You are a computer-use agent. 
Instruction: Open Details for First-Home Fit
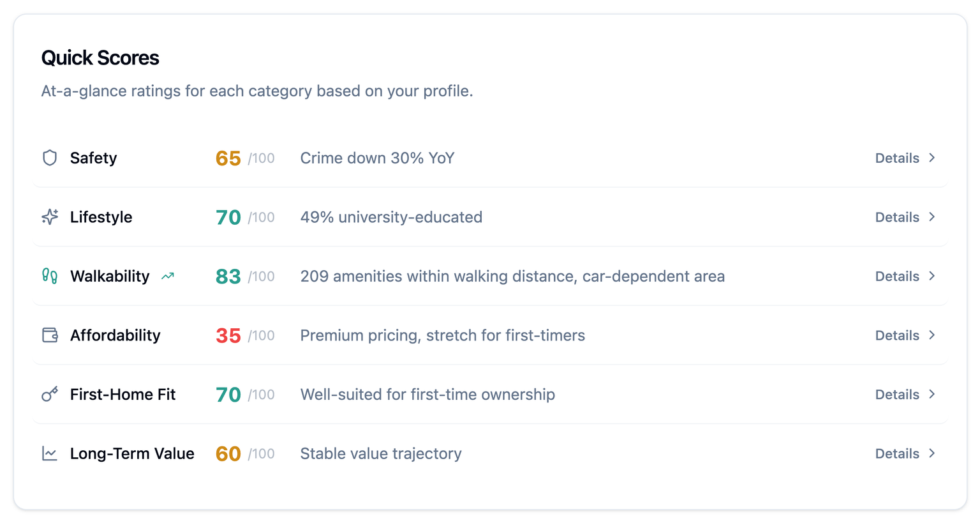coord(897,395)
